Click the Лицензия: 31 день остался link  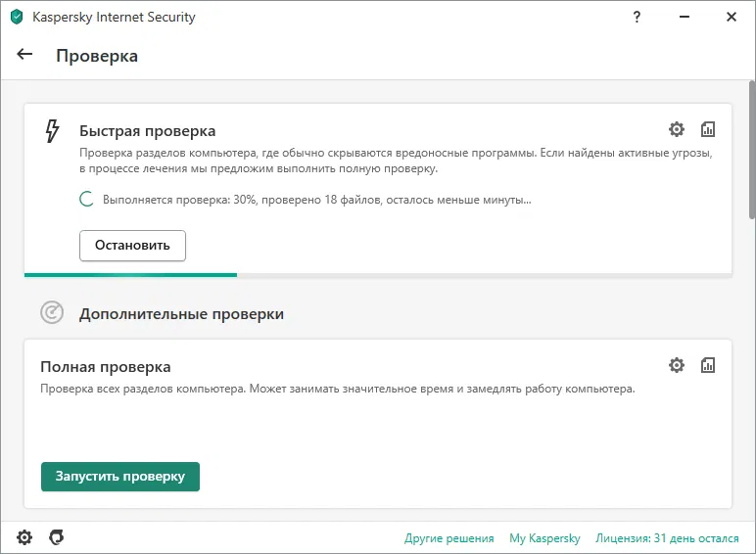point(668,538)
